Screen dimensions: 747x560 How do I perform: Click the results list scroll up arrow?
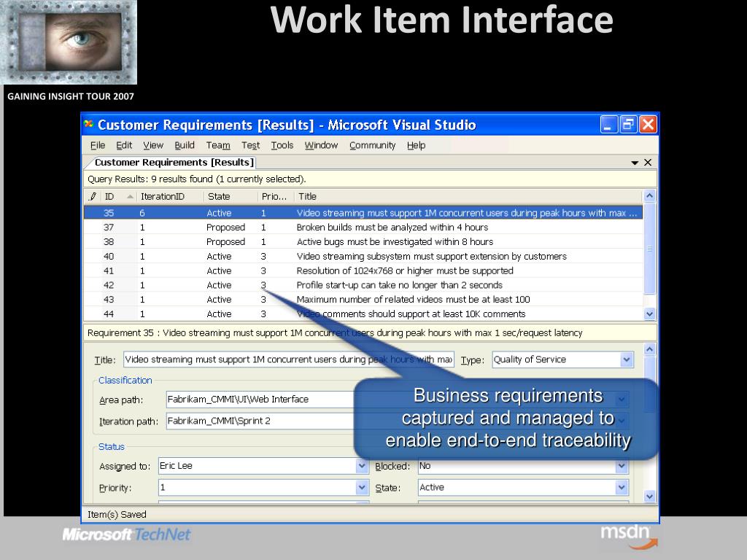[x=649, y=195]
